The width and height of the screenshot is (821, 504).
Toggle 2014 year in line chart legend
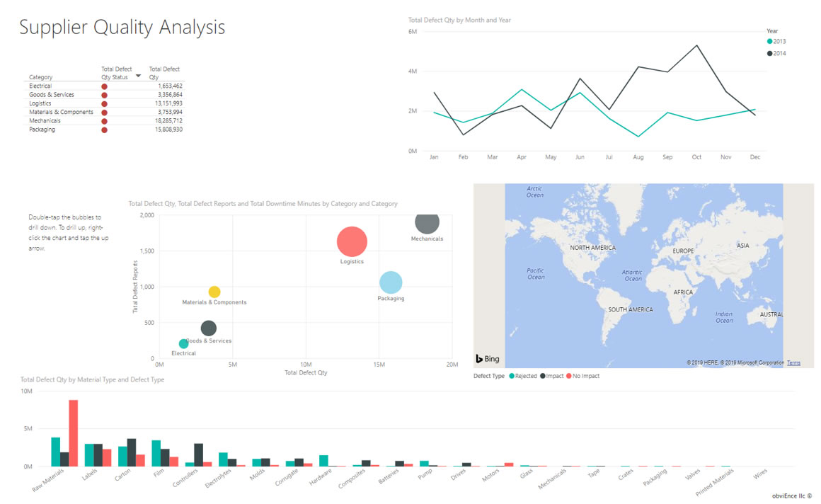[779, 54]
